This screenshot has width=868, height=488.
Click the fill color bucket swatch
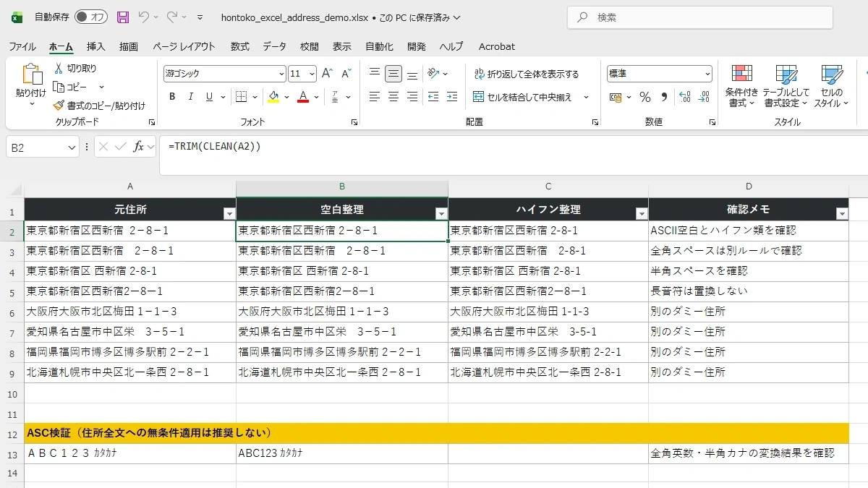(273, 97)
